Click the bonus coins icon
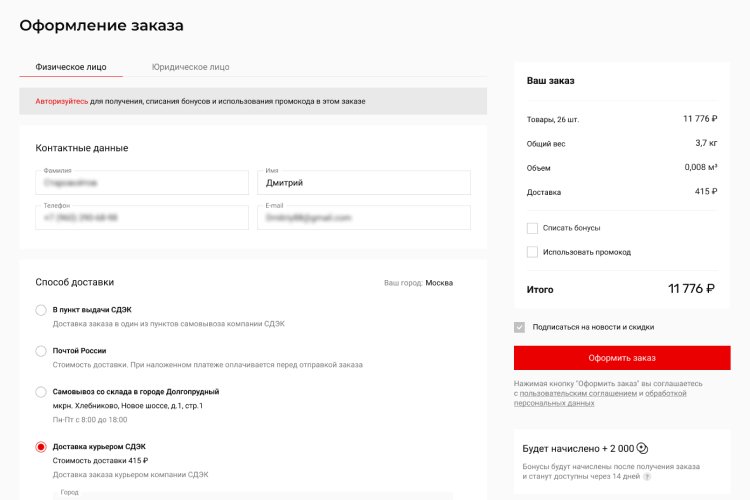The width and height of the screenshot is (750, 500). click(x=643, y=449)
